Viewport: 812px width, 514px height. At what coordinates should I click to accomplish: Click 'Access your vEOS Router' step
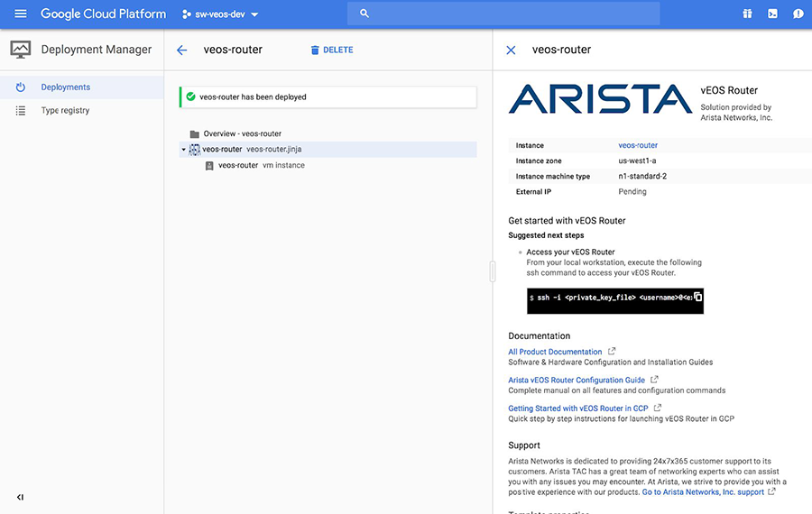pos(570,252)
